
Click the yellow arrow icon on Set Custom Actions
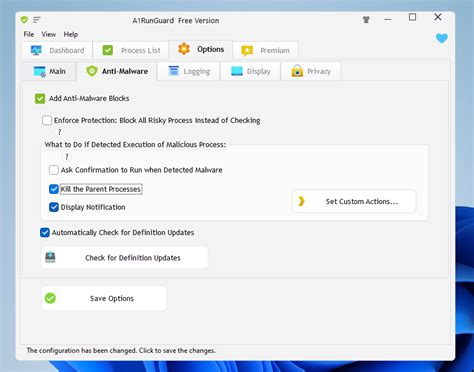pyautogui.click(x=301, y=201)
